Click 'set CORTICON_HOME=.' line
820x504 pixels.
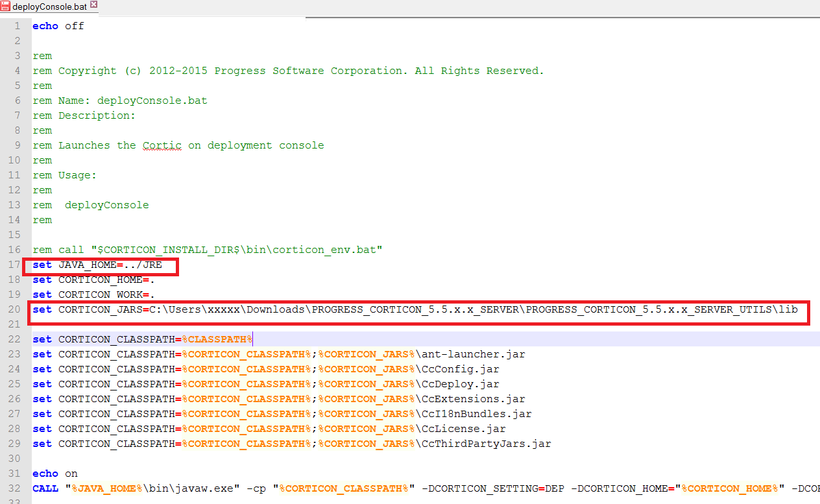(94, 280)
